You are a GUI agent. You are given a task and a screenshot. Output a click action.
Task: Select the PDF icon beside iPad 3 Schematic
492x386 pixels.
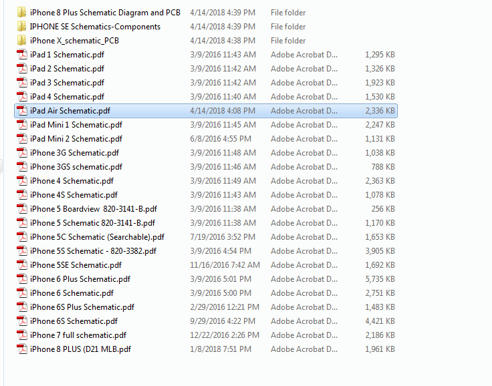22,83
